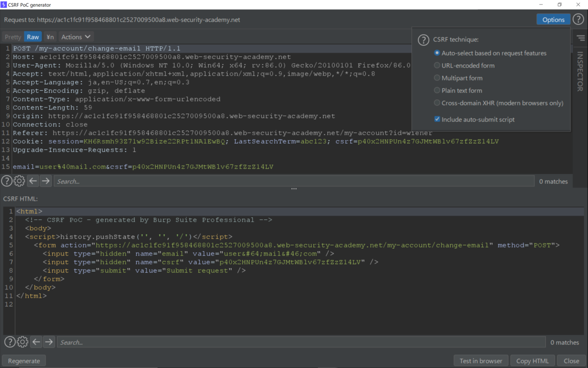Switch to the Raw view tab
This screenshot has width=588, height=368.
point(33,37)
